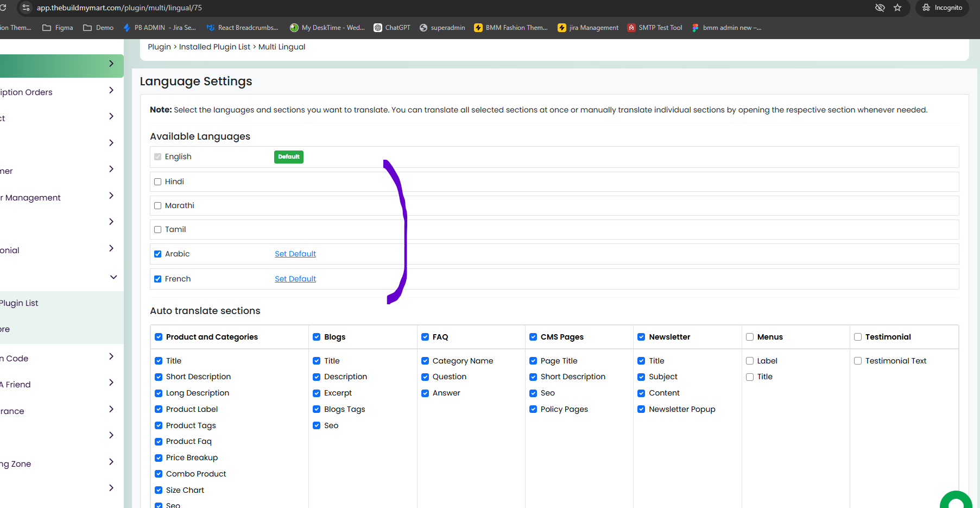Expand the Orders sidebar menu chevron
980x508 pixels.
point(111,90)
